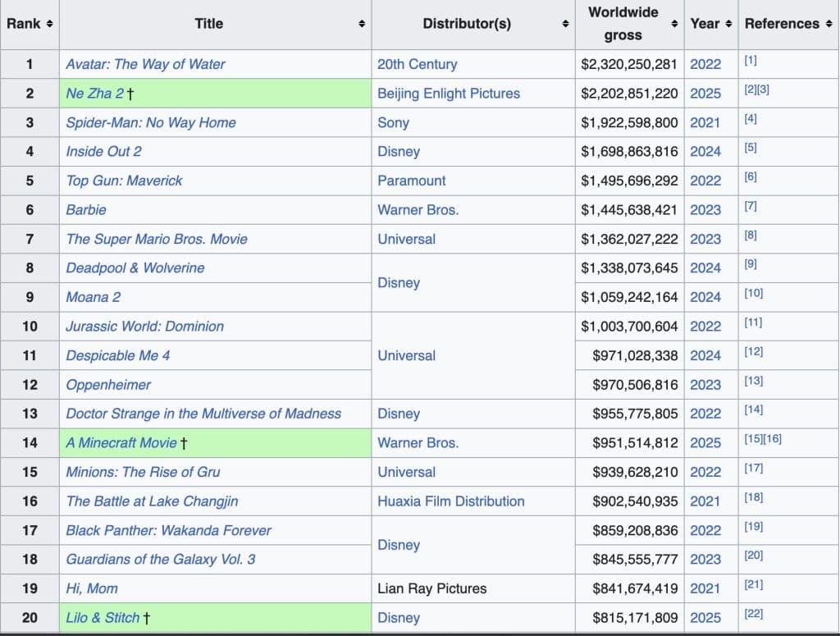Sort table by Rank column arrows
This screenshot has width=840, height=636.
pos(49,24)
